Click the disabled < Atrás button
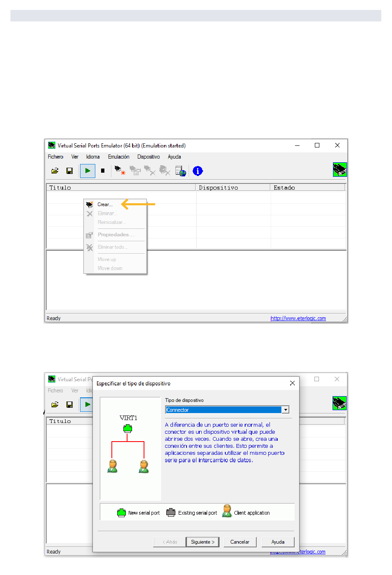The height and width of the screenshot is (575, 392). point(170,542)
